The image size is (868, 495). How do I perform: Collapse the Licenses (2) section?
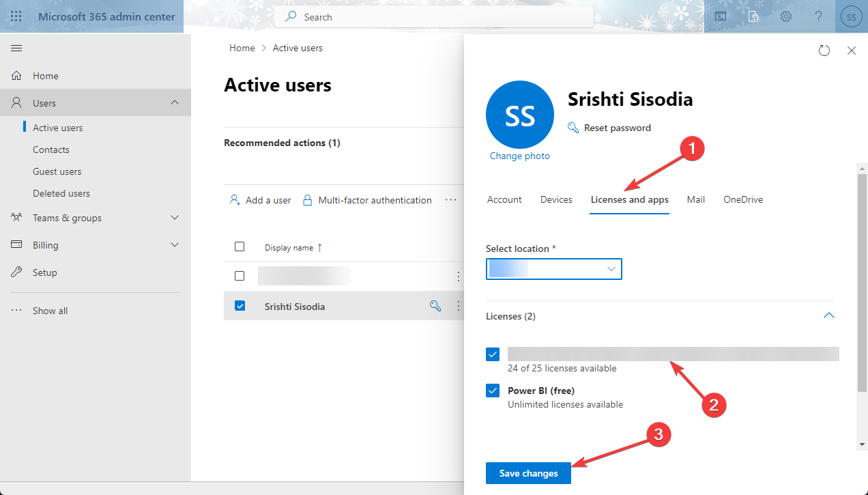click(829, 315)
